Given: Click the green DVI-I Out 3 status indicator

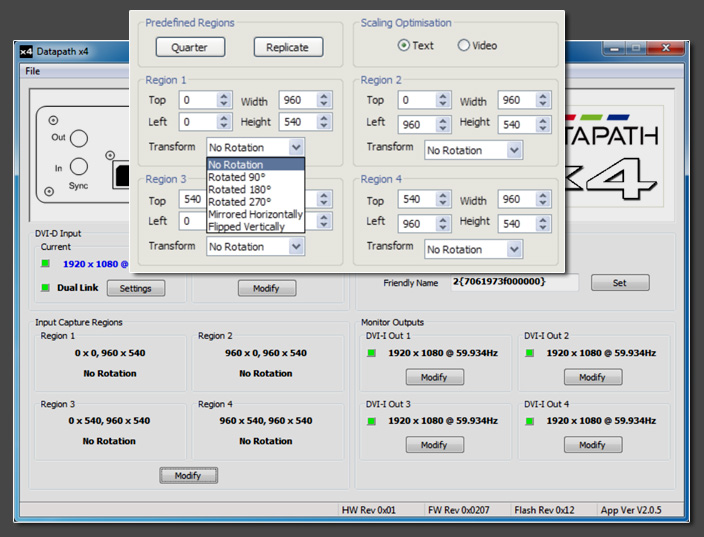Looking at the screenshot, I should coord(373,422).
